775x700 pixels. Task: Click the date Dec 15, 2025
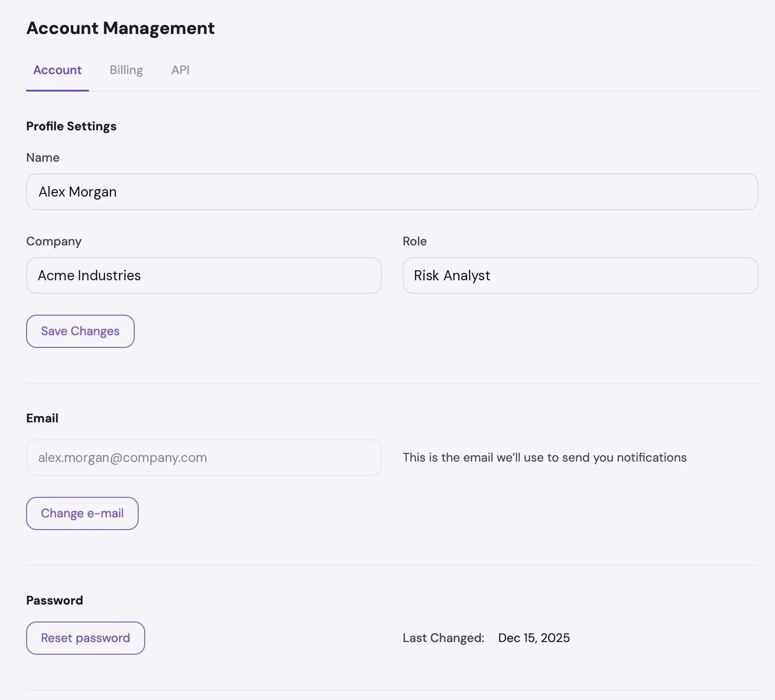(534, 638)
